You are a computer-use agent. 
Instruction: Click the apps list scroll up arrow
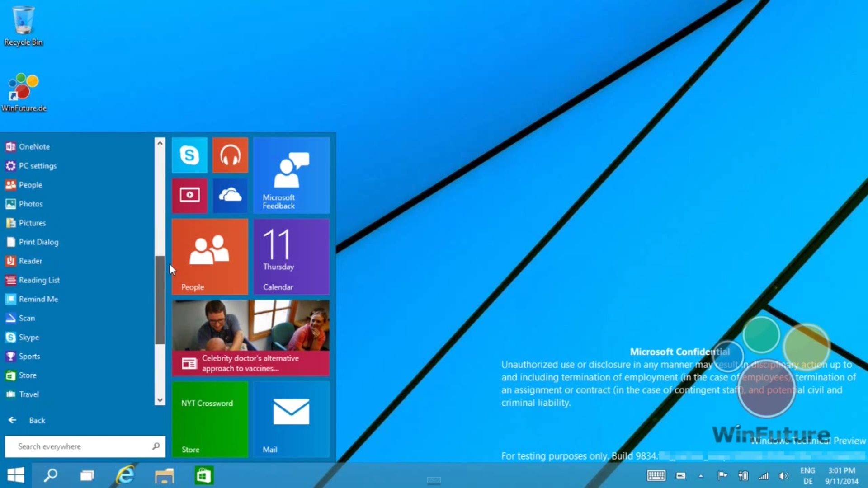160,143
